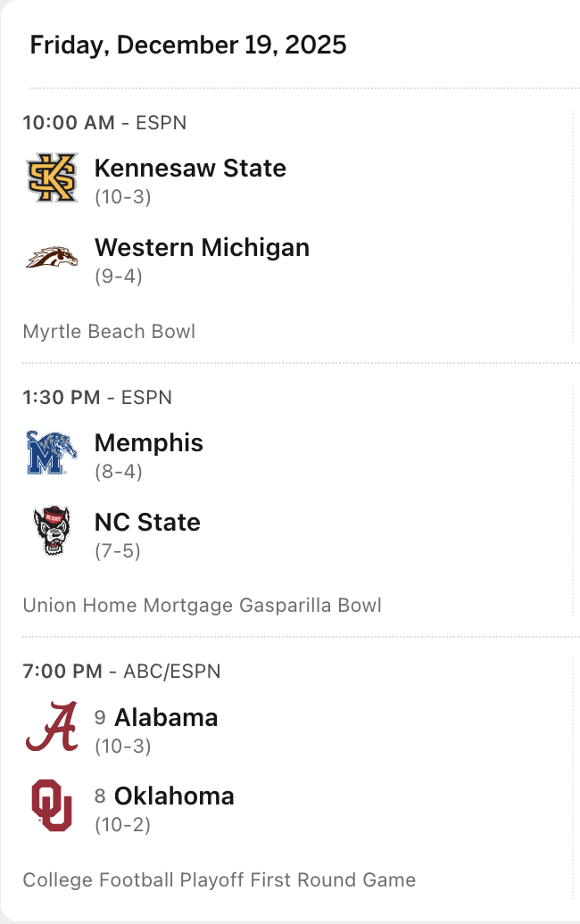Click the Friday, December 19, 2025 header
Image resolution: width=580 pixels, height=924 pixels.
click(188, 45)
